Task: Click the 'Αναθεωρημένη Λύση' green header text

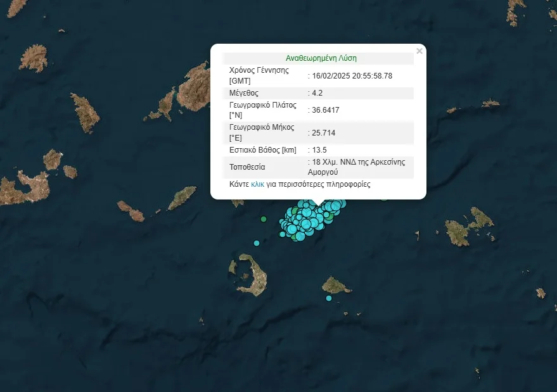Action: coord(321,58)
